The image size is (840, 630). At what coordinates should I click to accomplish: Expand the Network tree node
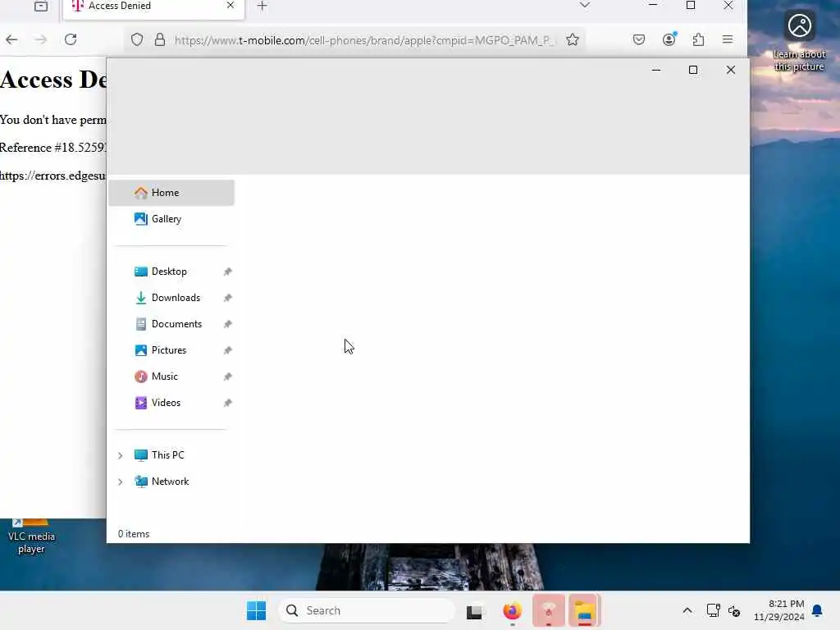(x=121, y=482)
